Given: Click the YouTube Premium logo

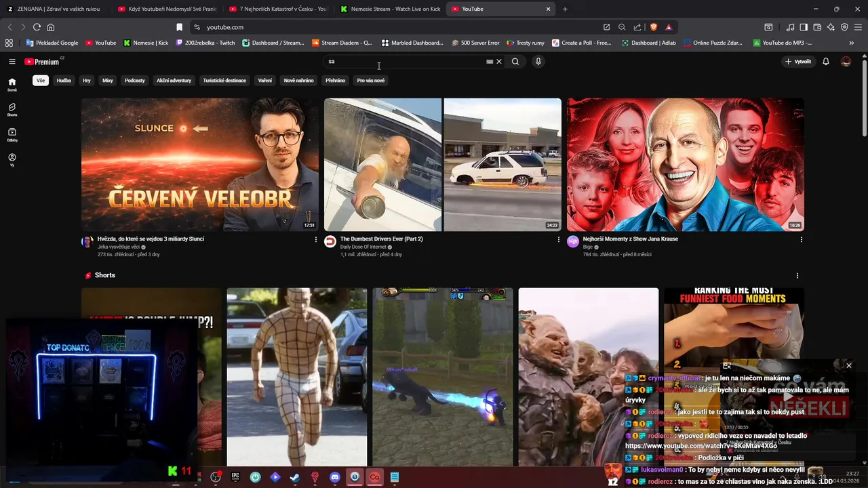Looking at the screenshot, I should point(42,62).
